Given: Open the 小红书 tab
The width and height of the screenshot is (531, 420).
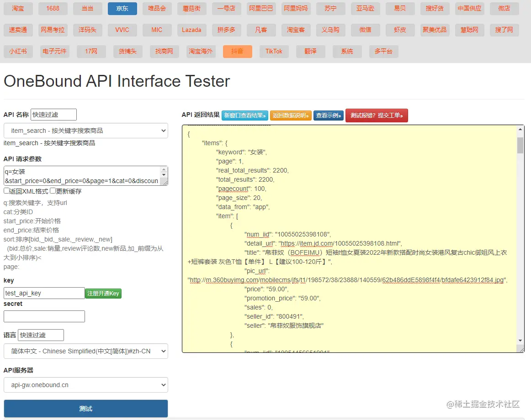Looking at the screenshot, I should click(18, 52).
